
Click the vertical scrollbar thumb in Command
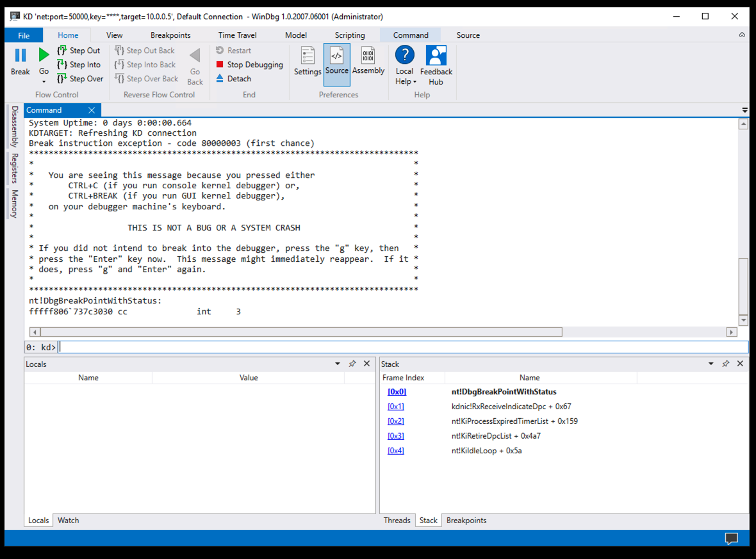743,286
